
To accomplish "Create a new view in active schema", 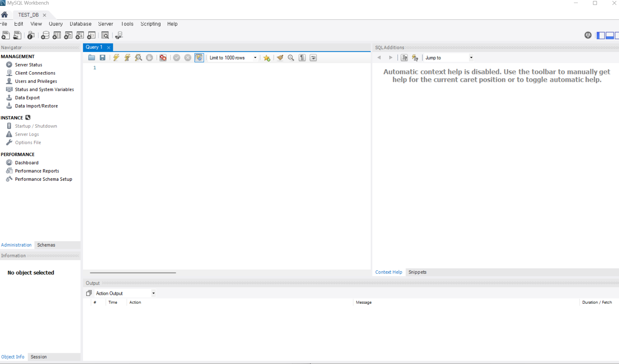I will 68,35.
